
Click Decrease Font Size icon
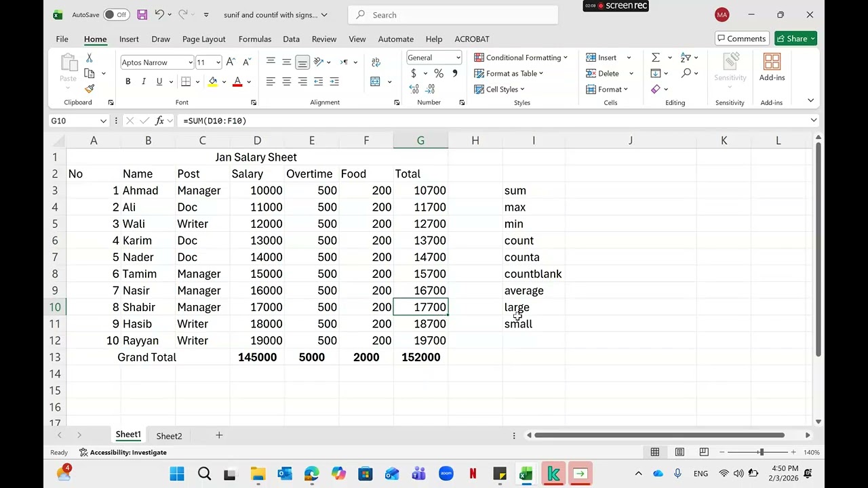[247, 62]
